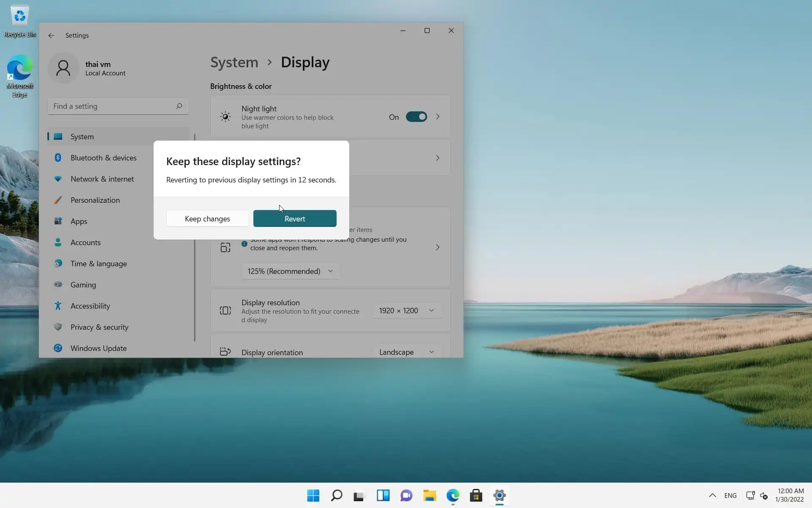This screenshot has width=812, height=508.
Task: Open Widgets panel from taskbar
Action: tap(383, 495)
